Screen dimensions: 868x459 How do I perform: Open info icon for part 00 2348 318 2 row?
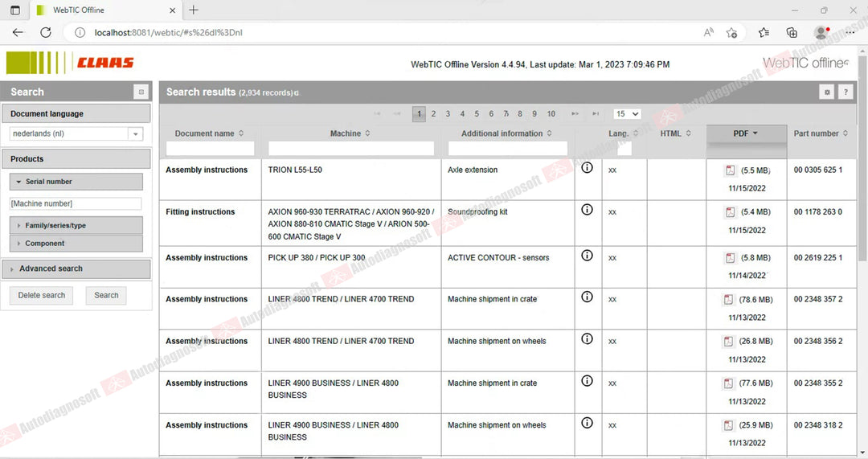pyautogui.click(x=587, y=423)
